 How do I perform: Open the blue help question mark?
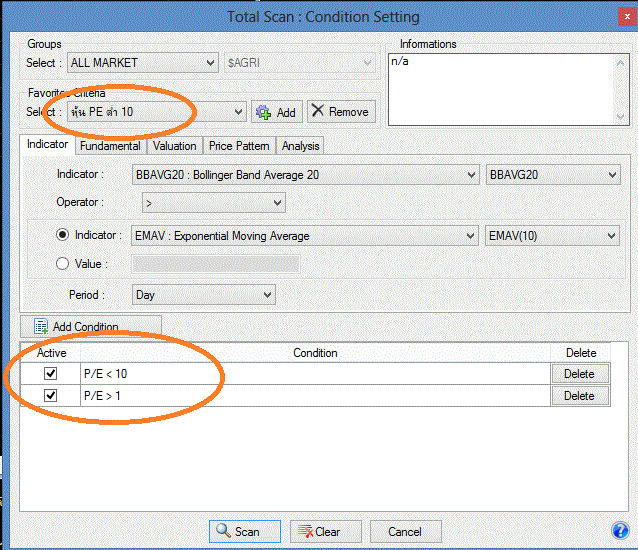tap(620, 530)
